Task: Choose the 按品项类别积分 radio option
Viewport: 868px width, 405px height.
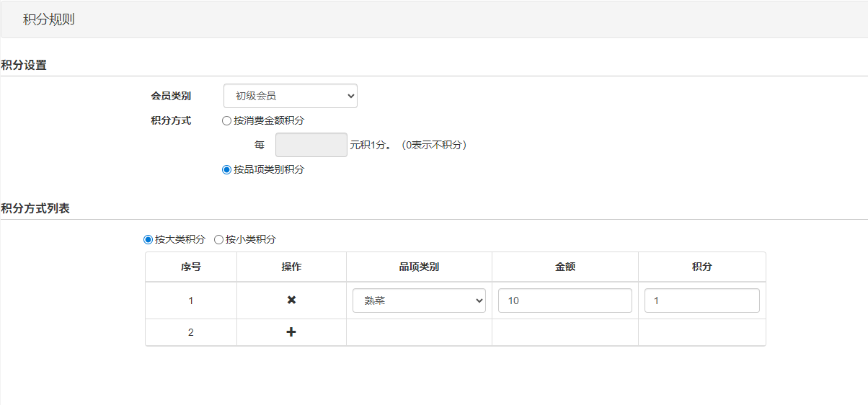Action: 226,170
